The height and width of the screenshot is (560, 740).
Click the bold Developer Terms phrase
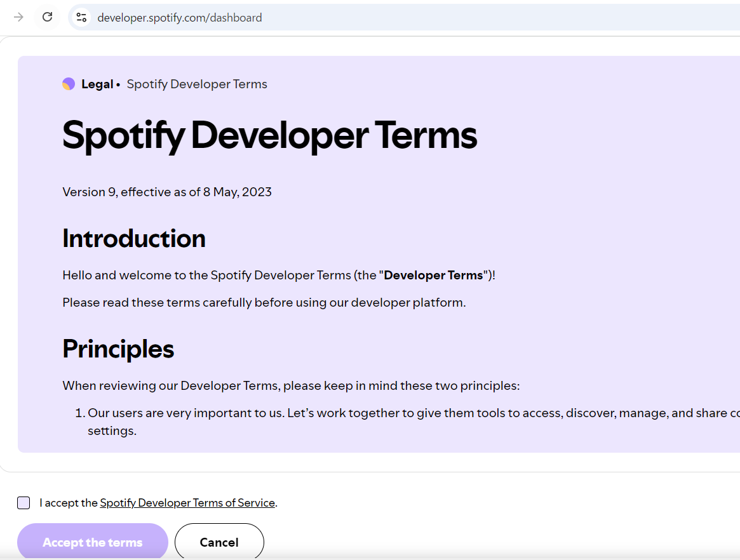433,275
